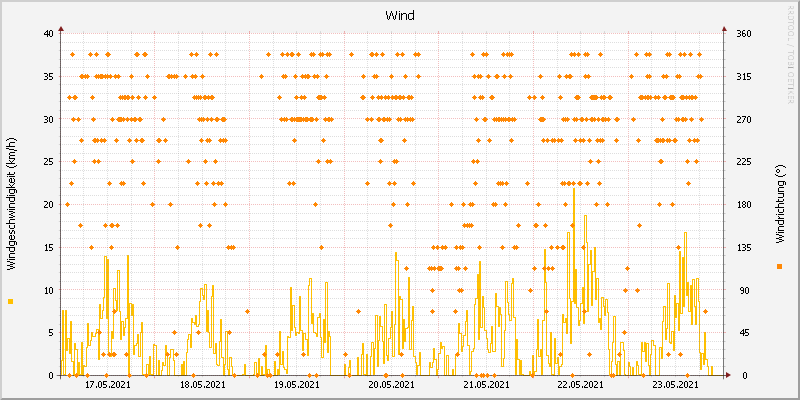Click the left axis value 35

48,77
